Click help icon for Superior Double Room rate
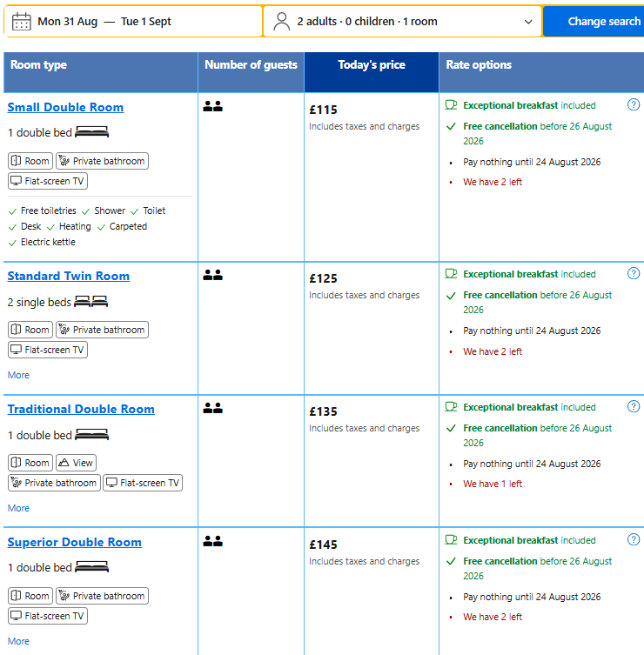 pyautogui.click(x=634, y=539)
